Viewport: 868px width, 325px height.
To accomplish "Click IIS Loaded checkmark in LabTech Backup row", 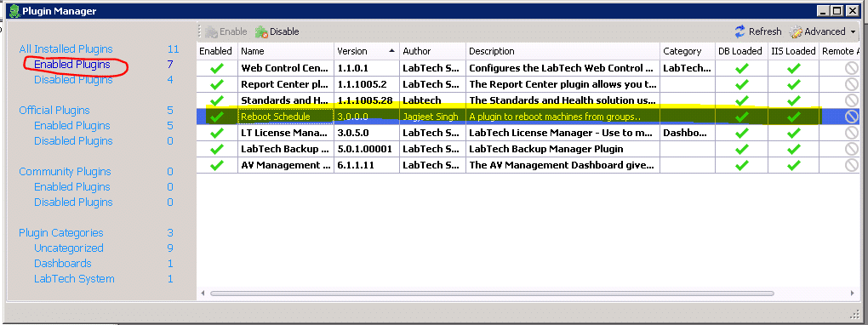I will (794, 149).
